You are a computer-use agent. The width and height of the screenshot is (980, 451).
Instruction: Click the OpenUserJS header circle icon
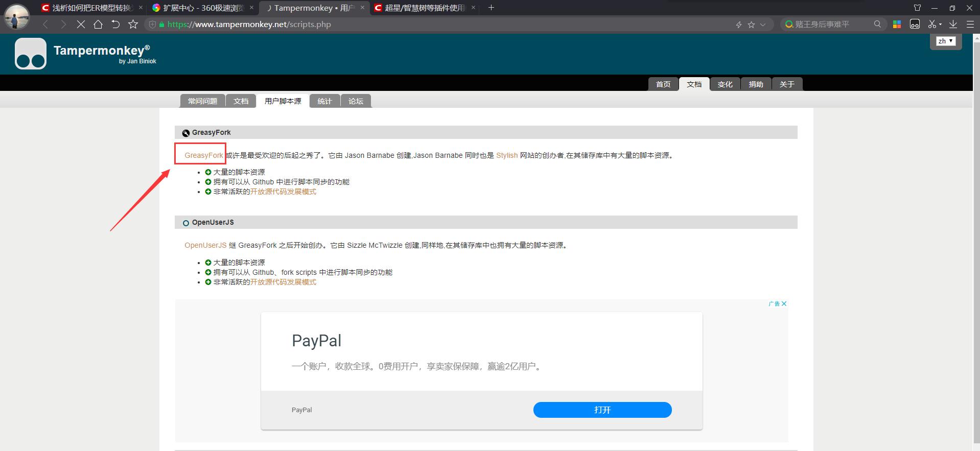(186, 223)
